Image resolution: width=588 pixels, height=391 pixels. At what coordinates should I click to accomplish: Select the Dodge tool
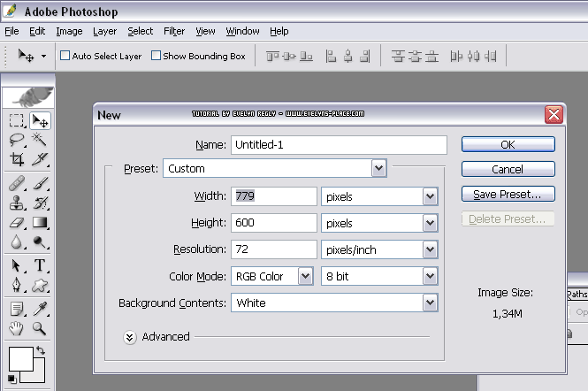tap(40, 242)
